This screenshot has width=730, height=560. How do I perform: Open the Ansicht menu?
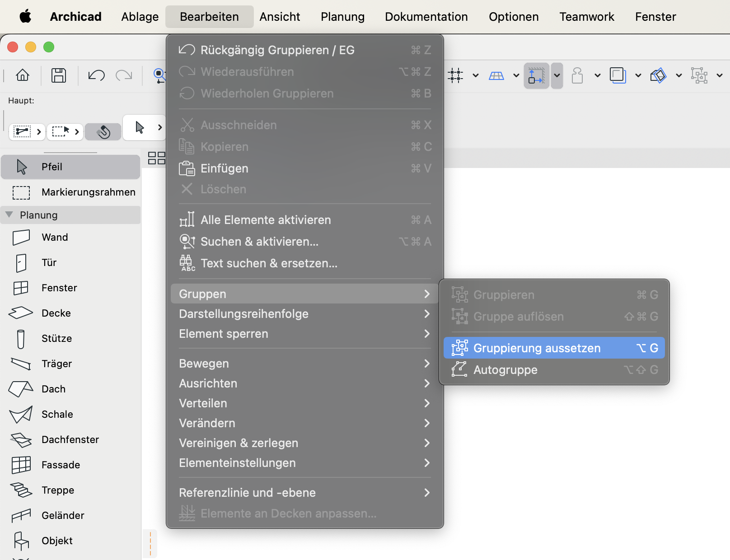tap(280, 17)
